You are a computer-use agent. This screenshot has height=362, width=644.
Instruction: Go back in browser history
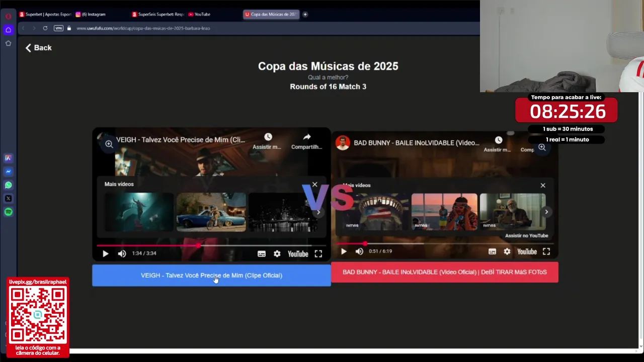click(23, 28)
